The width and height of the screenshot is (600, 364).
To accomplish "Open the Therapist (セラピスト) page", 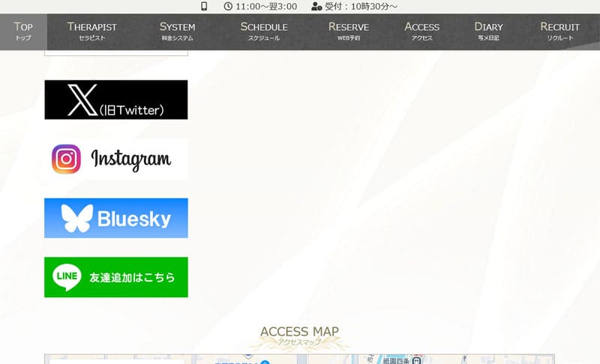I will coord(92,31).
